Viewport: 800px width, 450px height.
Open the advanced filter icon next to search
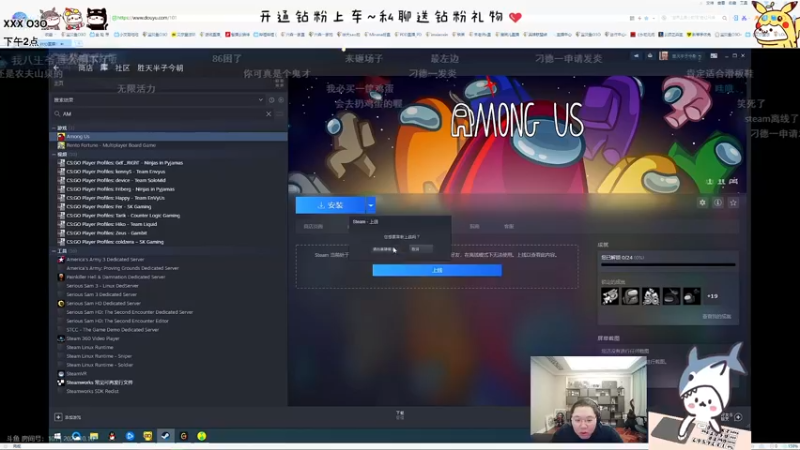280,114
